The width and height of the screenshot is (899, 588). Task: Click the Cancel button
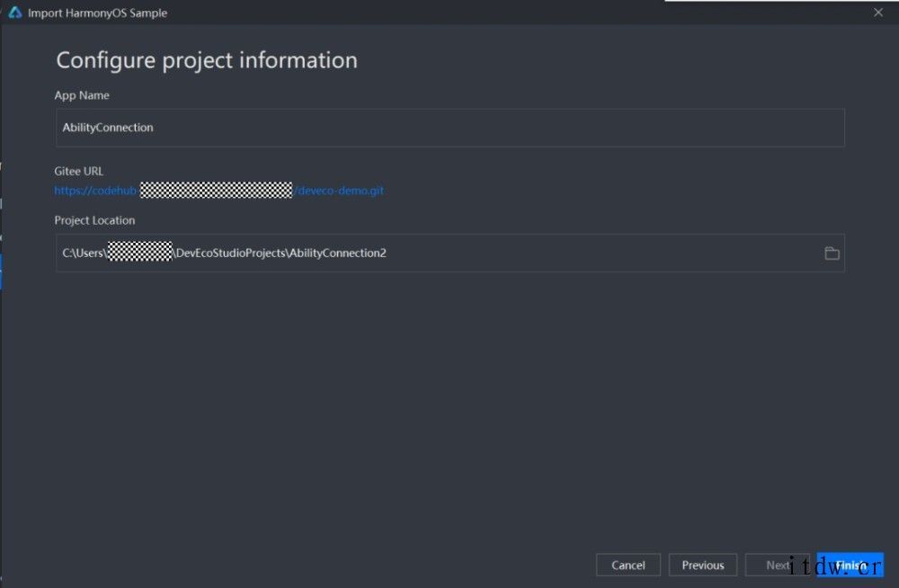[628, 565]
